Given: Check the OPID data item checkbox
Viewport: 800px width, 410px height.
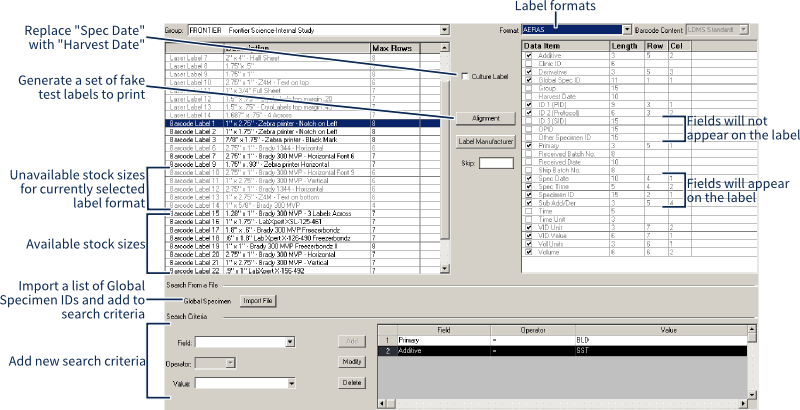Looking at the screenshot, I should (529, 129).
